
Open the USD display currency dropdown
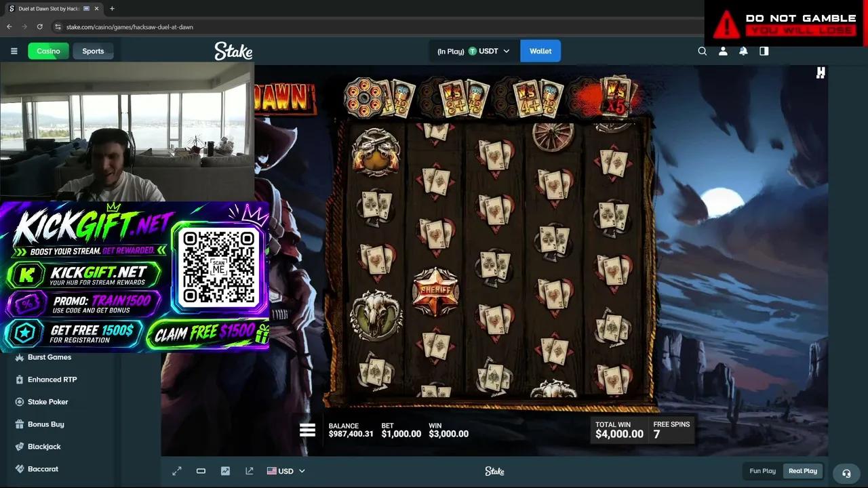coord(285,471)
